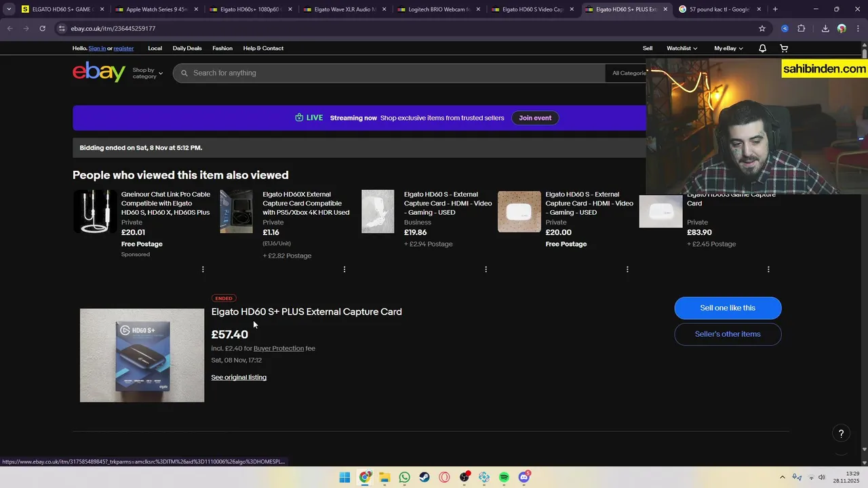Open Chrome from taskbar
Viewport: 868px width, 488px height.
tap(365, 478)
